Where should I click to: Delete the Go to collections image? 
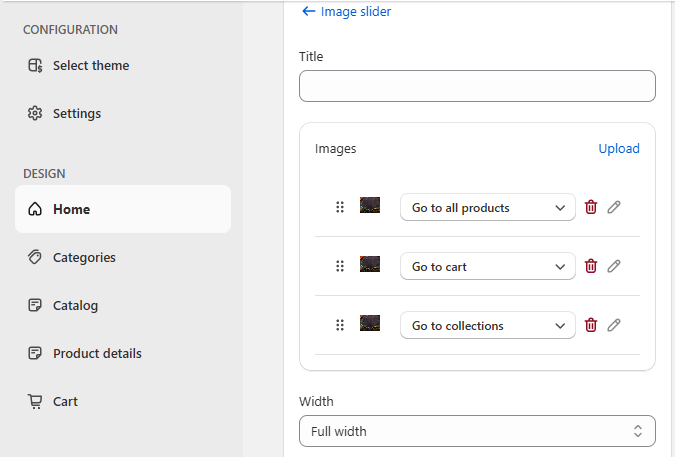point(591,325)
